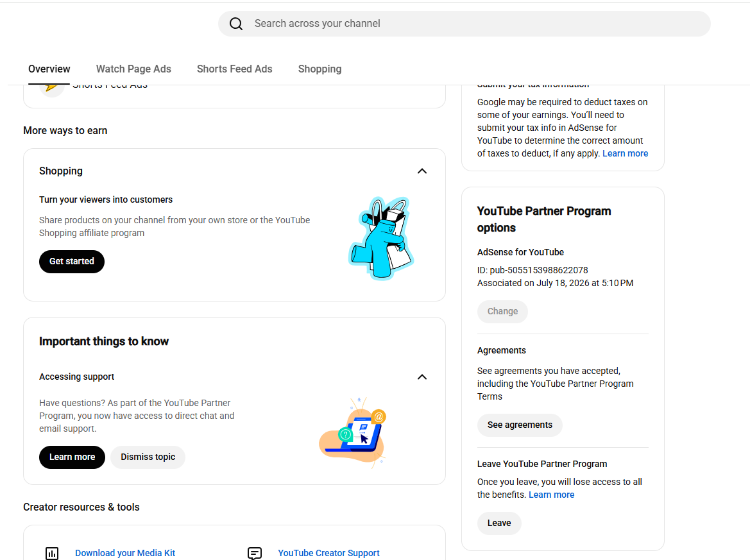750x560 pixels.
Task: Click the laptop support illustration
Action: coord(353,433)
